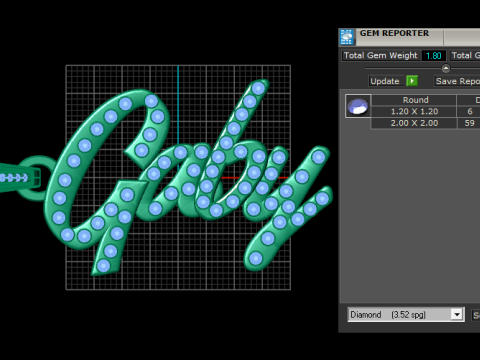The image size is (480, 360).
Task: Click the quantity cell showing 6
Action: click(x=469, y=111)
